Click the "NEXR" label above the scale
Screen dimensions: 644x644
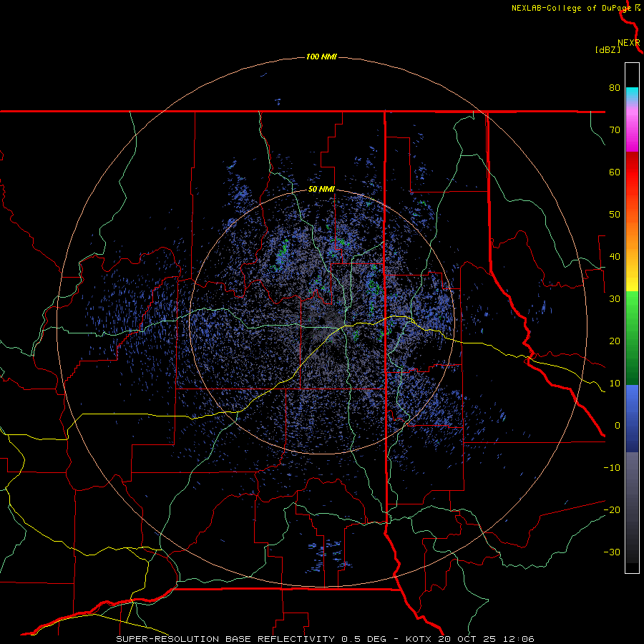pyautogui.click(x=629, y=43)
